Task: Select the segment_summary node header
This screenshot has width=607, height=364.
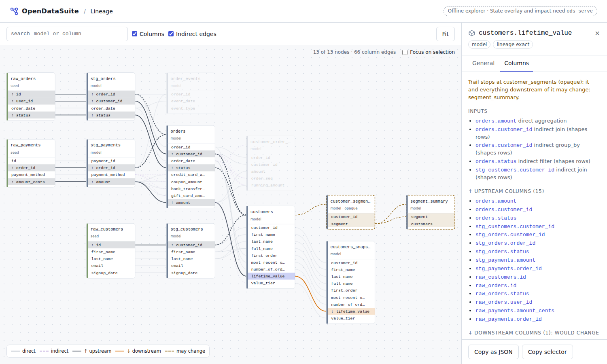Action: [431, 204]
